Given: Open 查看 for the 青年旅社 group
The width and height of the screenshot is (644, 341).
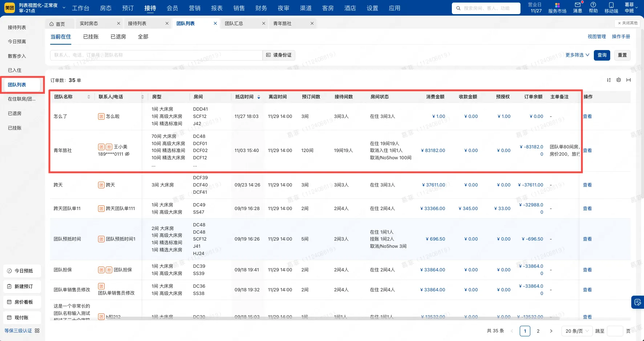Looking at the screenshot, I should pos(587,150).
